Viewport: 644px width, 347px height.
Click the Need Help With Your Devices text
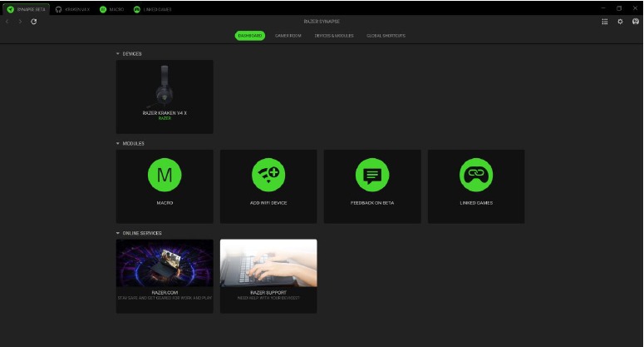click(x=268, y=298)
